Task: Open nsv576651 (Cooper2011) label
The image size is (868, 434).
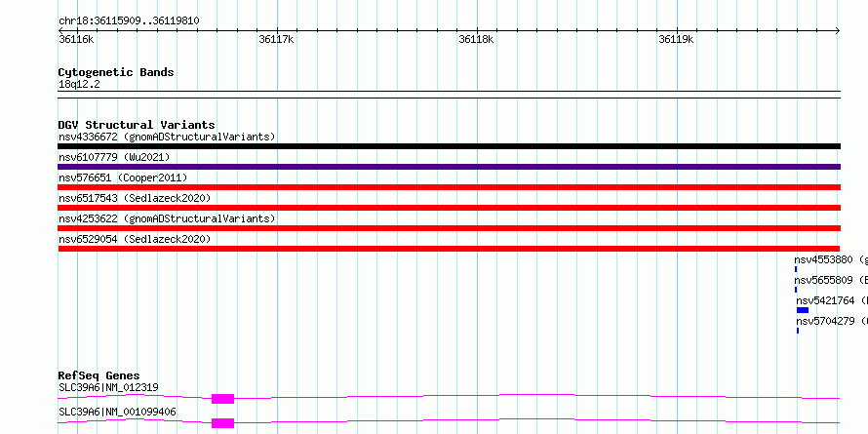Action: pos(123,178)
